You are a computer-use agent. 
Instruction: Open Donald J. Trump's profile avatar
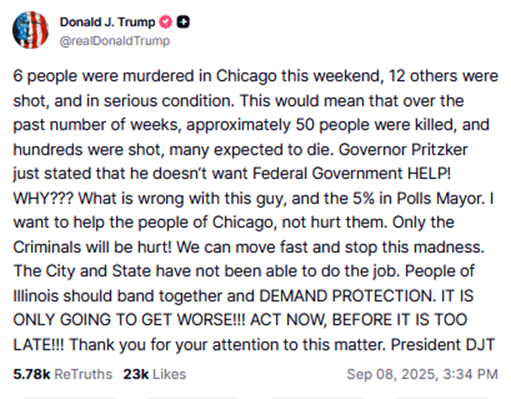(30, 30)
